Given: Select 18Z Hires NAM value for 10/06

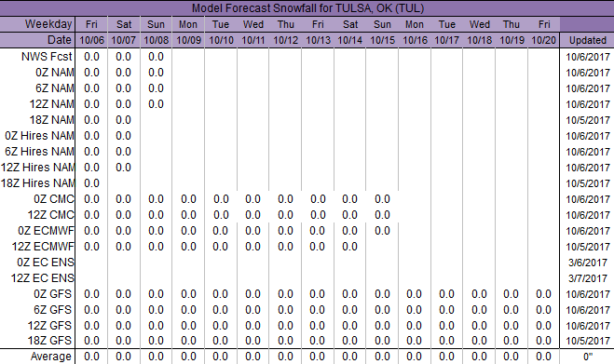Looking at the screenshot, I should [x=91, y=183].
